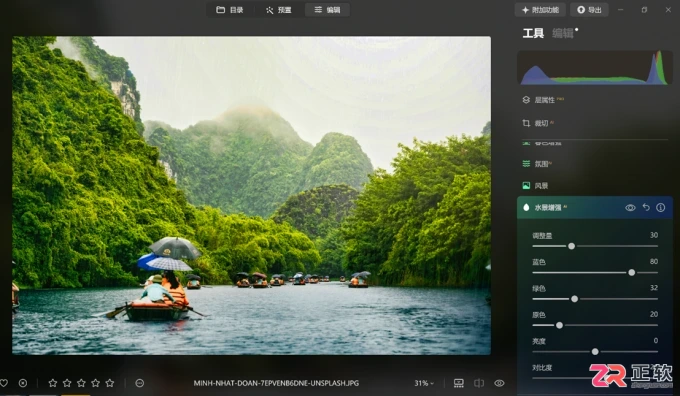
Task: Adjust the 原色 slider handle
Action: point(559,325)
